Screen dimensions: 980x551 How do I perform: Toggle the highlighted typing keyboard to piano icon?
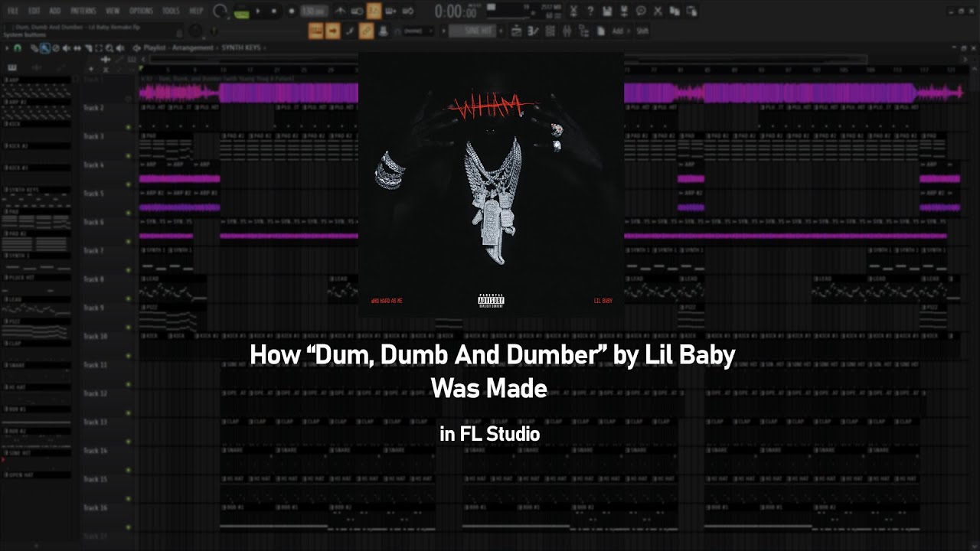coord(315,31)
